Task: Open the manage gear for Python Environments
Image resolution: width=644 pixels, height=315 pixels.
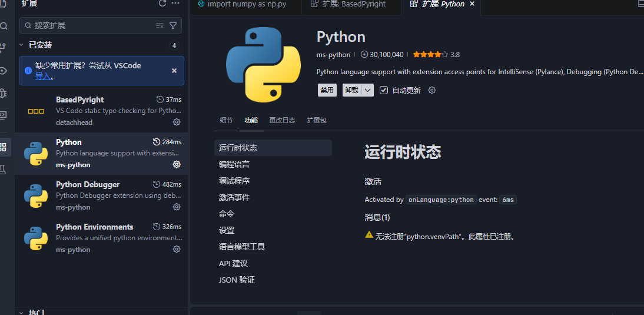Action: (177, 249)
